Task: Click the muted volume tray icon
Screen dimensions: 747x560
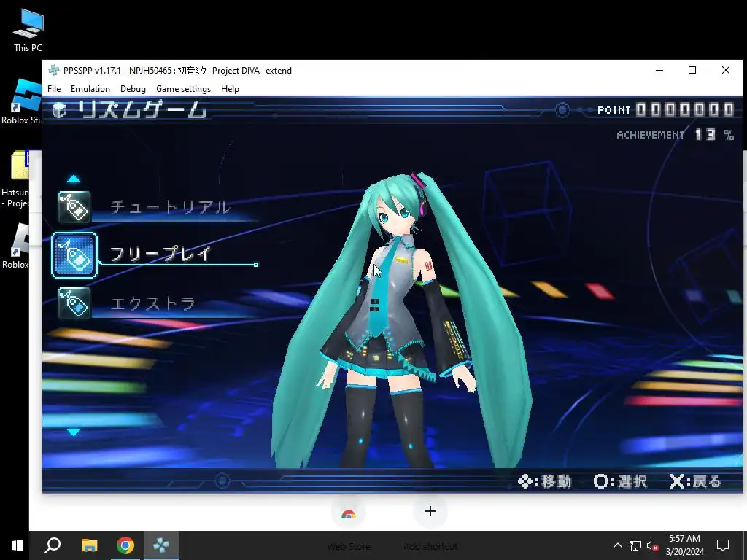Action: (653, 545)
